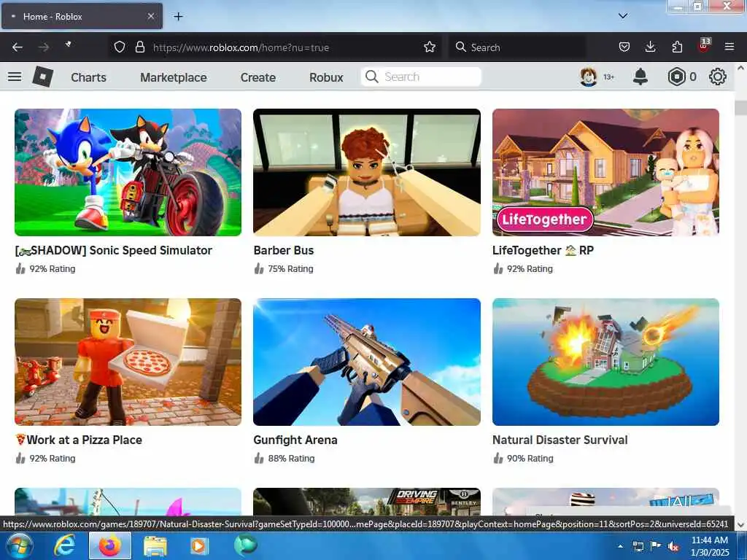Show site security lock info

(x=139, y=47)
